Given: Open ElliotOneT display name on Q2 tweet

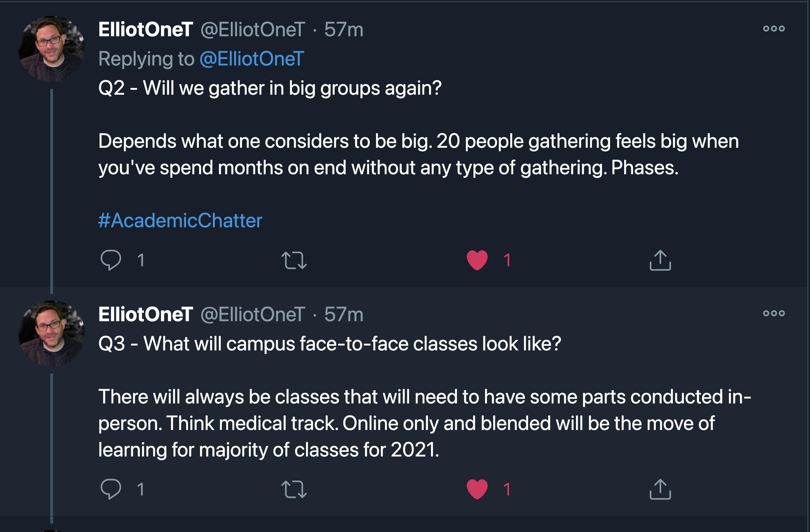Looking at the screenshot, I should 146,29.
